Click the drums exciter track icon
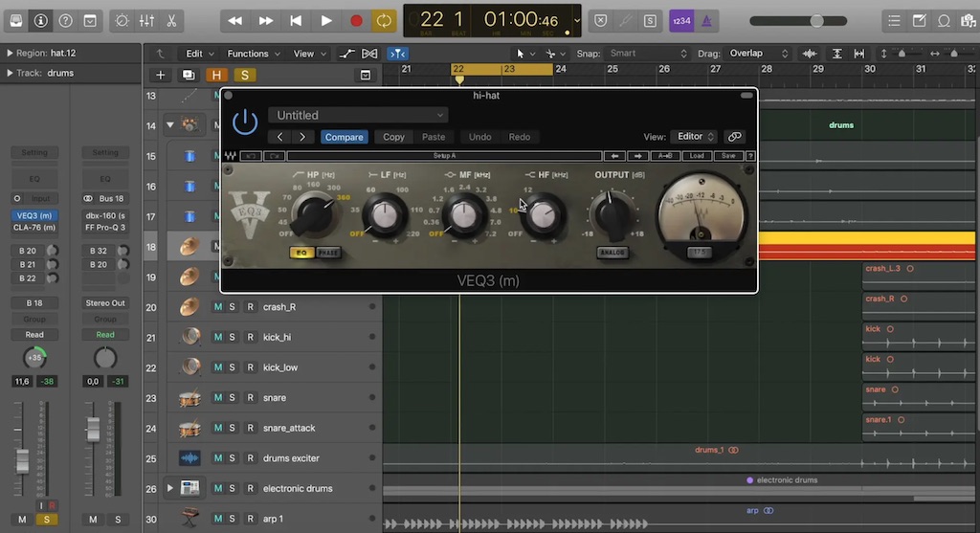This screenshot has width=980, height=533. [189, 458]
